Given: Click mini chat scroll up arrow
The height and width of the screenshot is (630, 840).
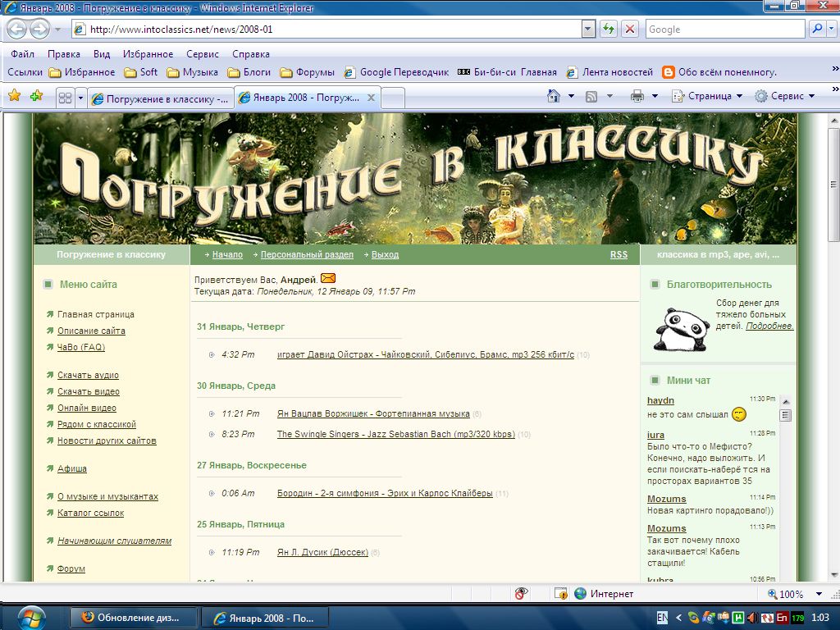Looking at the screenshot, I should click(785, 401).
